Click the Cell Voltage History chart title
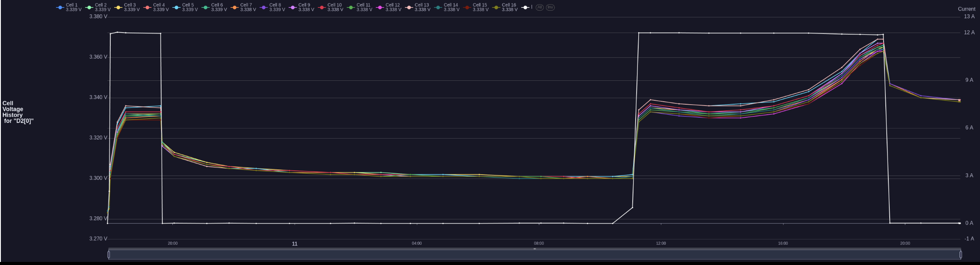Screen dimensions: 980x265 18,112
